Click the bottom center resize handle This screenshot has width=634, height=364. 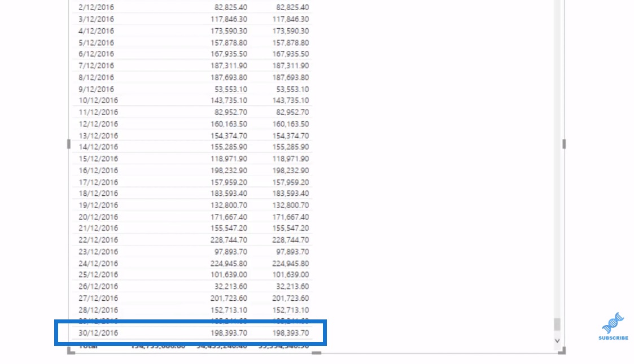pos(317,353)
